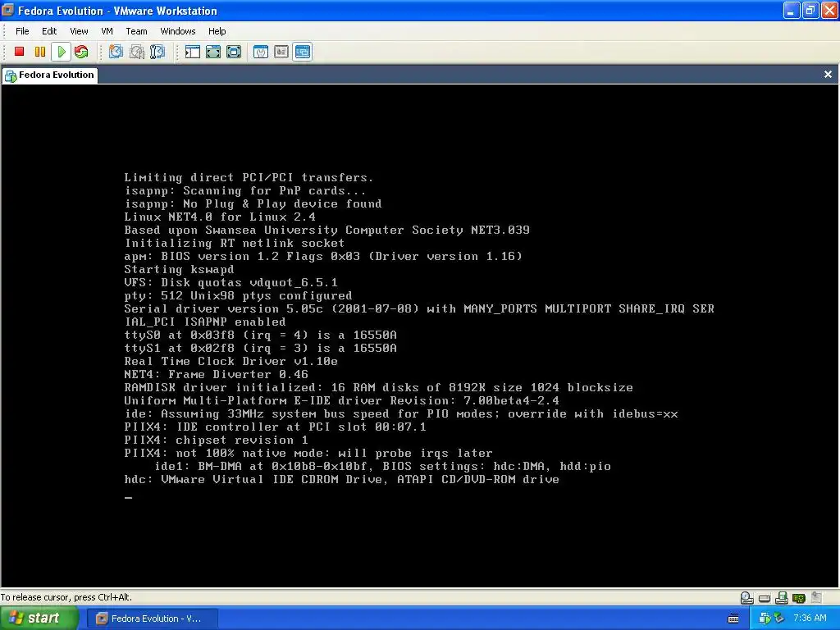Image resolution: width=840 pixels, height=630 pixels.
Task: Click the red Power Off stop button
Action: pyautogui.click(x=20, y=52)
